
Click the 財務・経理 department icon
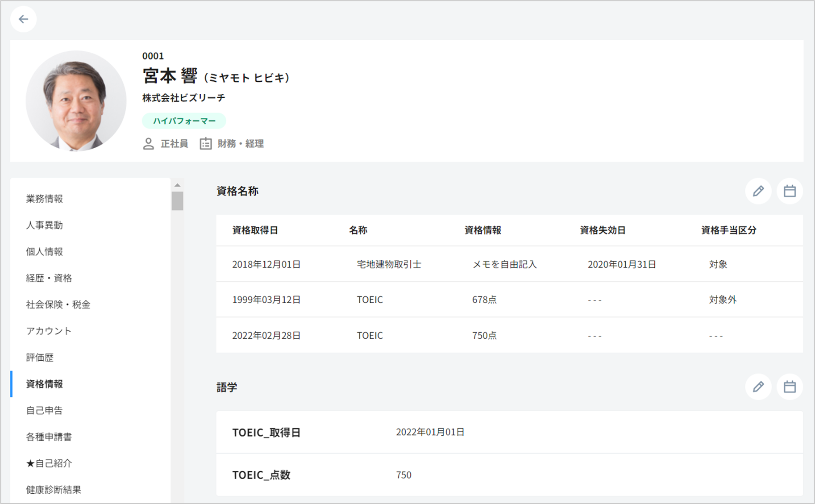point(205,144)
